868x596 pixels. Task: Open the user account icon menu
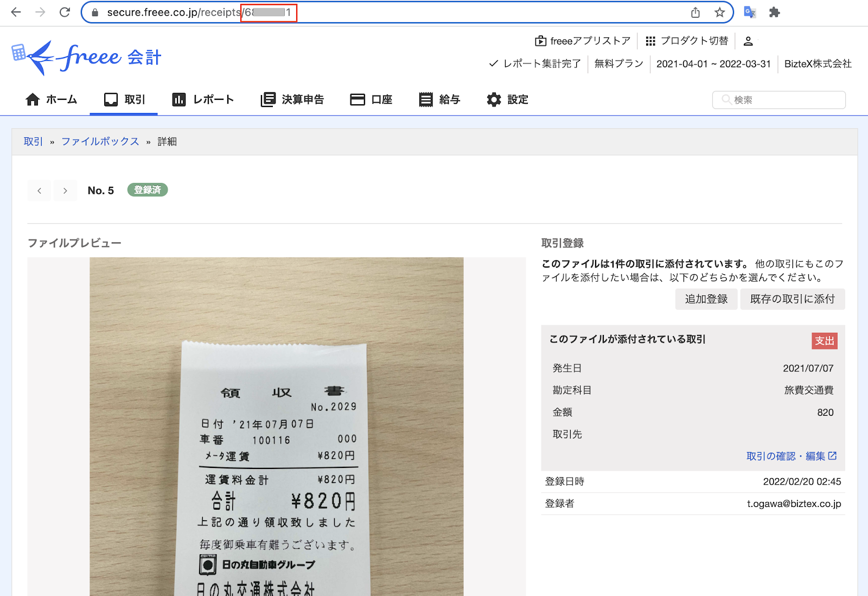click(x=748, y=41)
